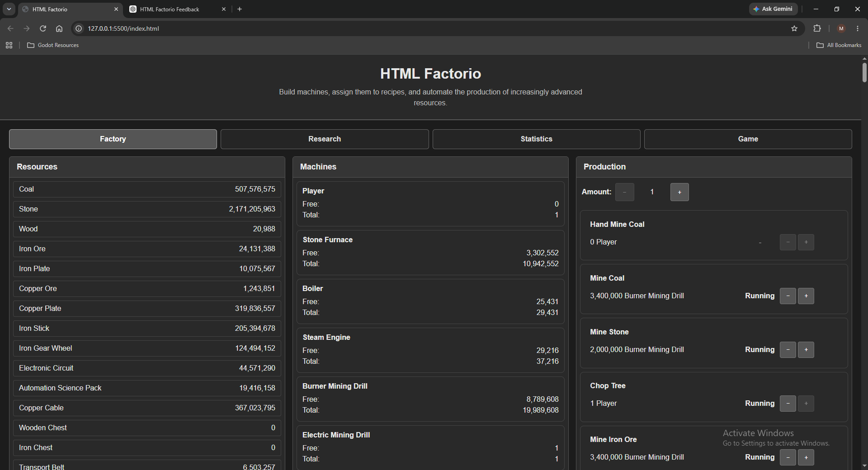Click the Burner Mining Drill machine card
The height and width of the screenshot is (470, 868).
tap(430, 399)
